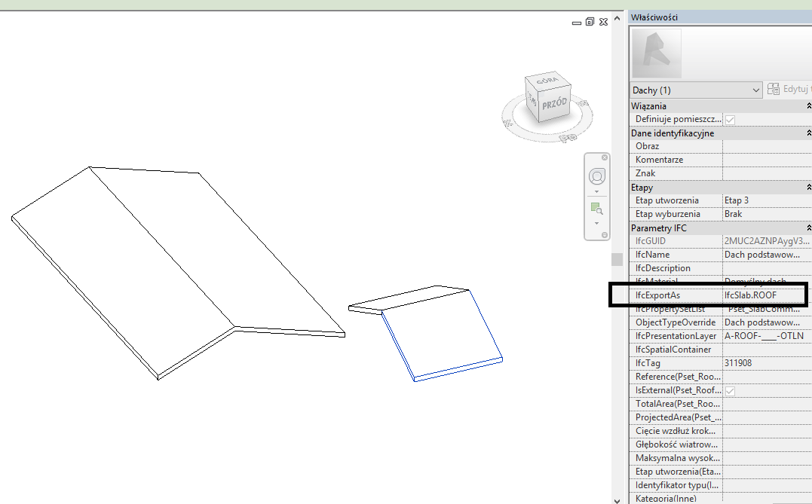Edit the IfcTag value 311908

[767, 362]
